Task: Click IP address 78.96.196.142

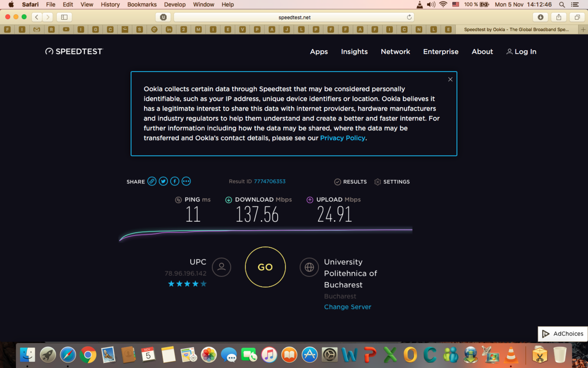Action: [x=186, y=273]
